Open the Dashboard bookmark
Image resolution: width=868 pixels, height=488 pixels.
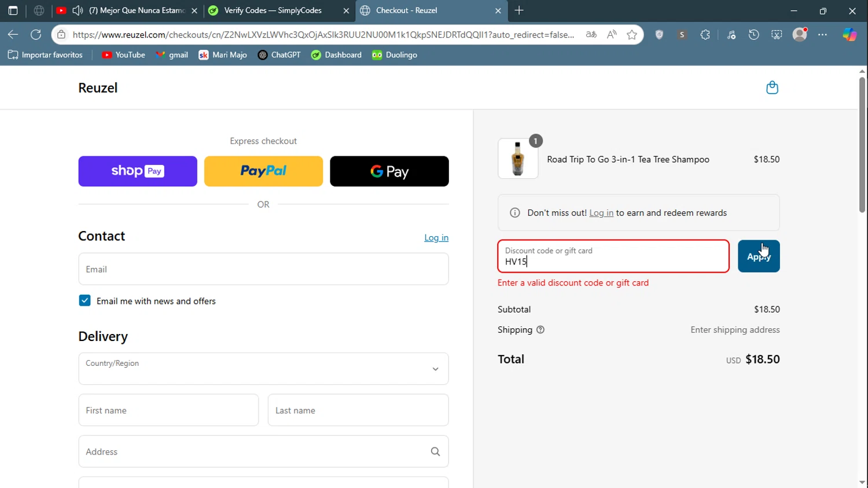(x=336, y=55)
